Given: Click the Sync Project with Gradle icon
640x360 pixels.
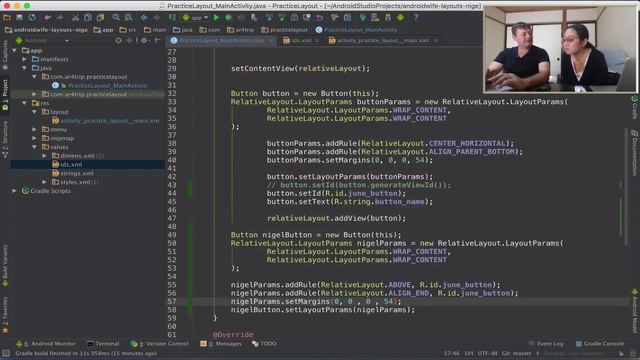Looking at the screenshot, I should (x=362, y=18).
